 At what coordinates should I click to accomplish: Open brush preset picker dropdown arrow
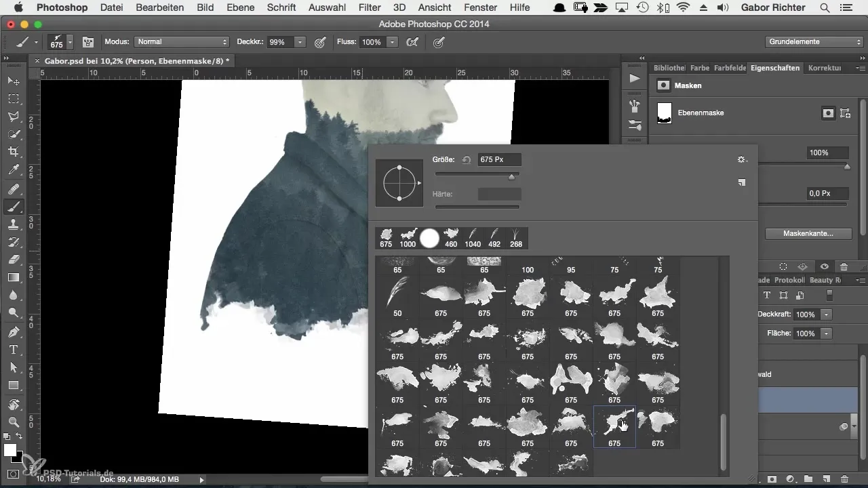point(70,42)
